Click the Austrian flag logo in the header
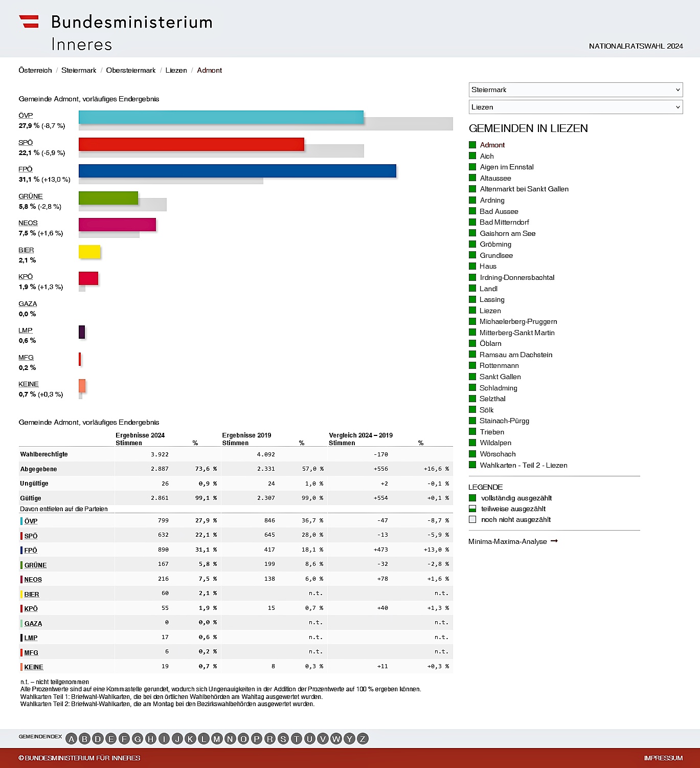The image size is (700, 768). tap(29, 21)
